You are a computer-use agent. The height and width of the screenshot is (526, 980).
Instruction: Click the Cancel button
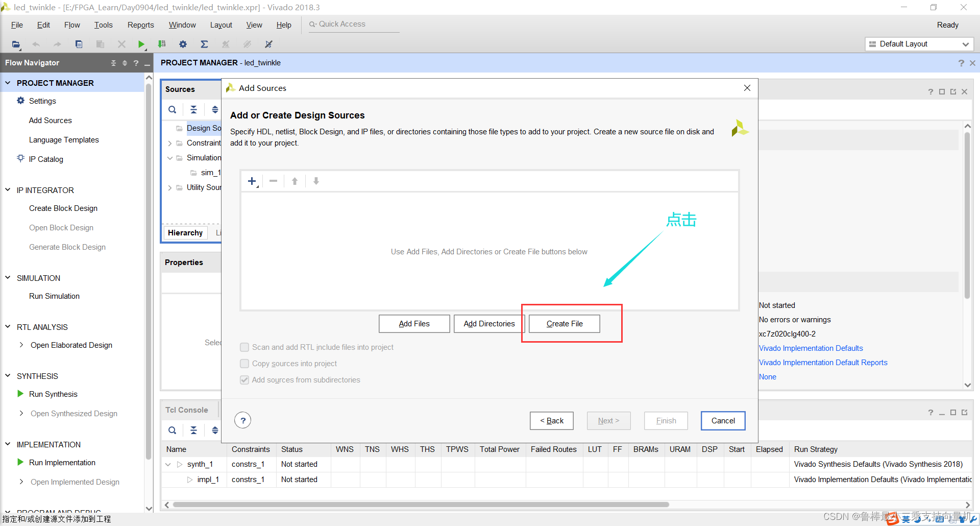click(723, 421)
